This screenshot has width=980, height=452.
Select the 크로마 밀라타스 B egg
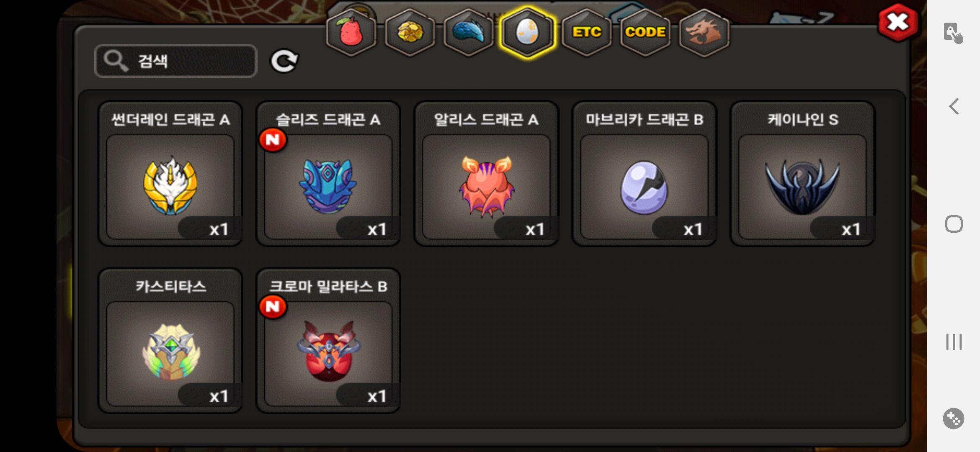(328, 341)
